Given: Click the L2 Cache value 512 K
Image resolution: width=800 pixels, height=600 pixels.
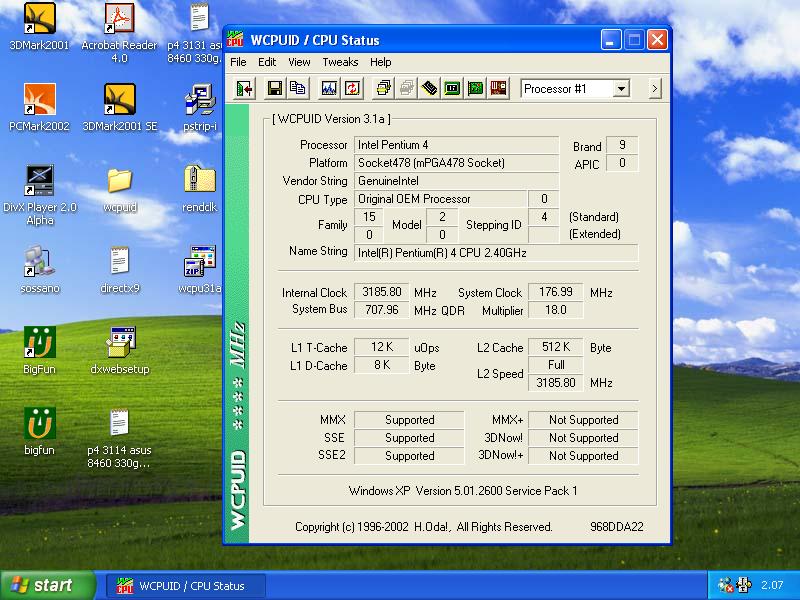Looking at the screenshot, I should click(556, 347).
